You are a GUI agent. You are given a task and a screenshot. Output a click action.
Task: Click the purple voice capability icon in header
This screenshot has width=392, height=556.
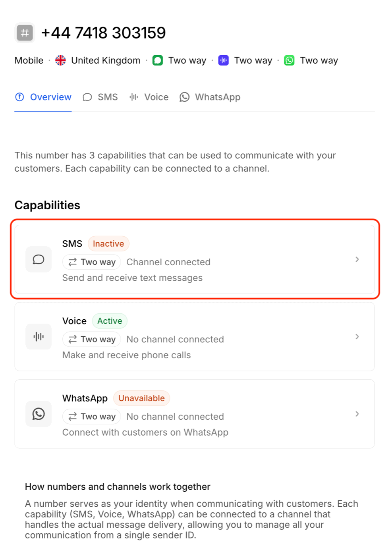tap(224, 60)
